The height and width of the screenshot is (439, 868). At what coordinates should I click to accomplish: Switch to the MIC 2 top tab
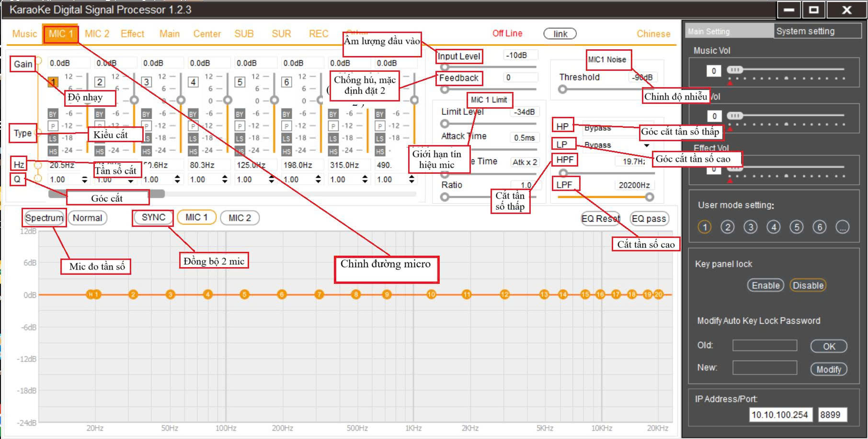point(97,34)
